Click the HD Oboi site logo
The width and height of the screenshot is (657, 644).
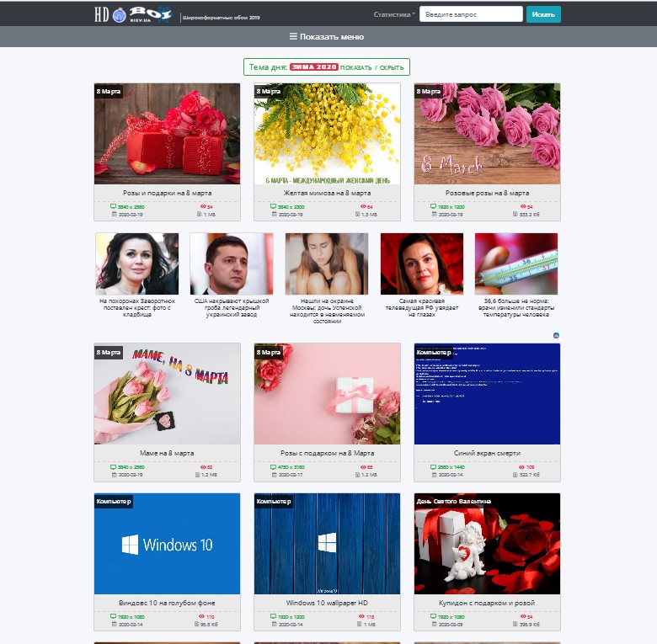pyautogui.click(x=133, y=14)
